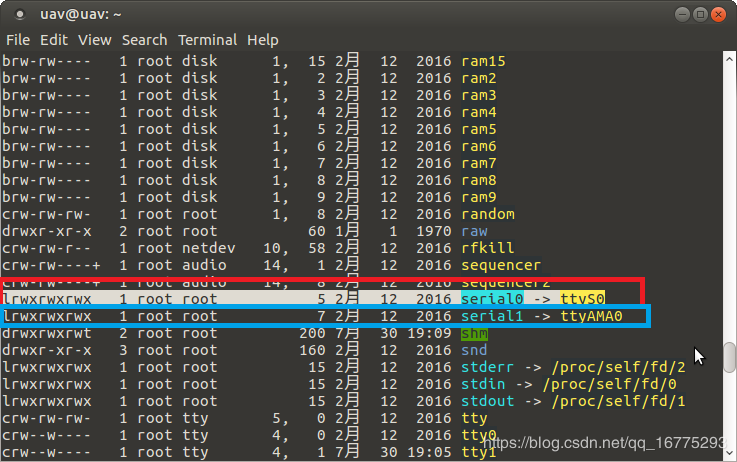737x462 pixels.
Task: Click the ram5 entry
Action: click(478, 129)
